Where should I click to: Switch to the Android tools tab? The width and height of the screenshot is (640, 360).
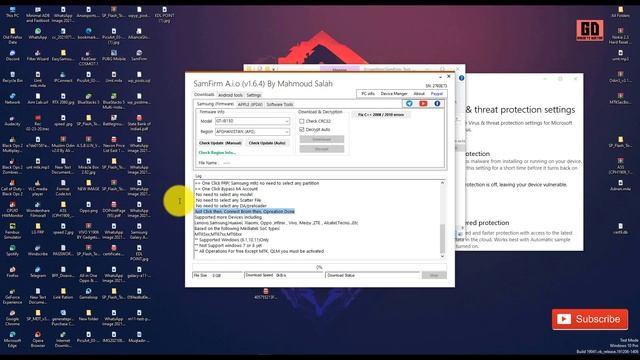click(x=230, y=95)
